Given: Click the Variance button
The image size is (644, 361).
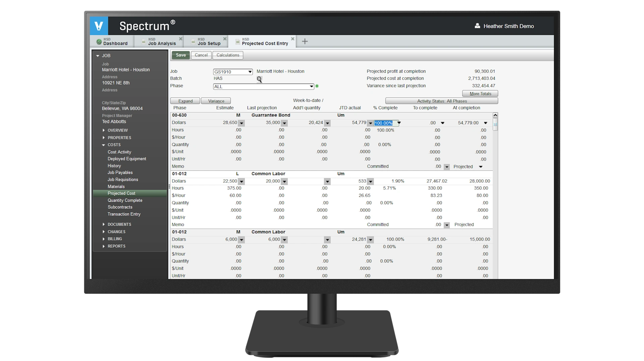Looking at the screenshot, I should (216, 101).
